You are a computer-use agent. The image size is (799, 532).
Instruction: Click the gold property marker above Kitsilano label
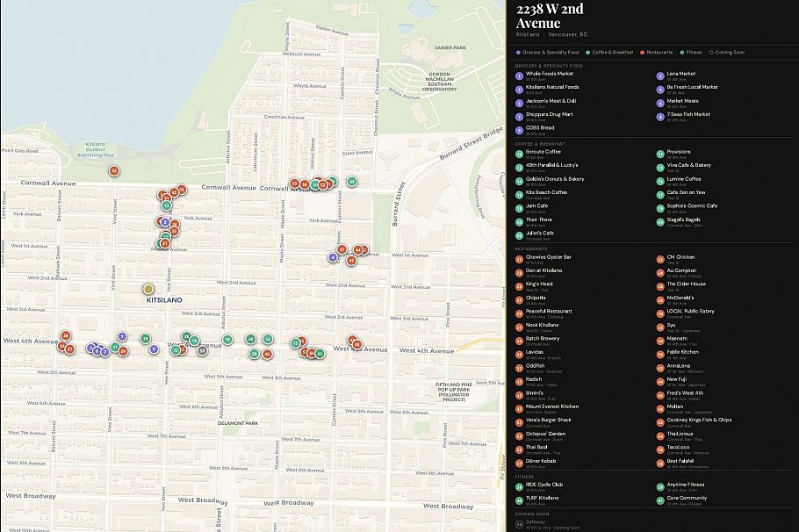(149, 289)
